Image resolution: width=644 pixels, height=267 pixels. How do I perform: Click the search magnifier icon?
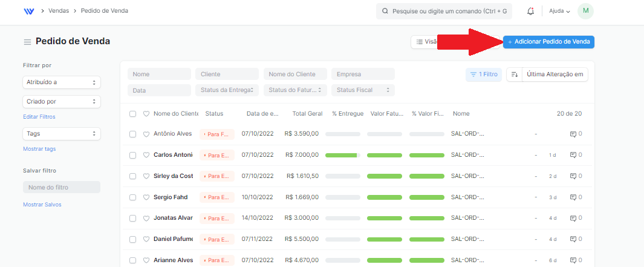click(x=385, y=11)
